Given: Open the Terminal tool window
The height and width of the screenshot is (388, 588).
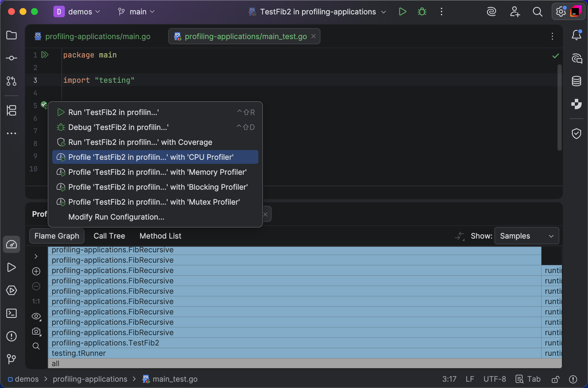Looking at the screenshot, I should 11,313.
